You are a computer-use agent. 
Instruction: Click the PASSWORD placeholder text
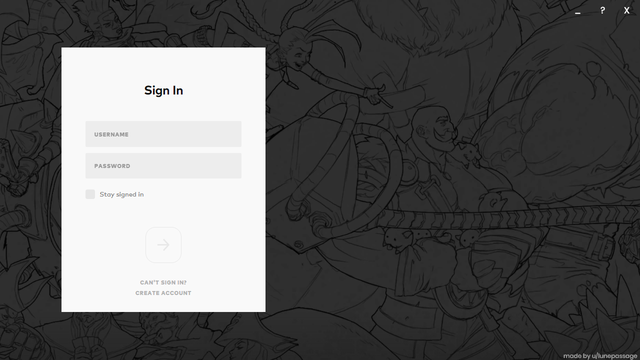coord(112,166)
